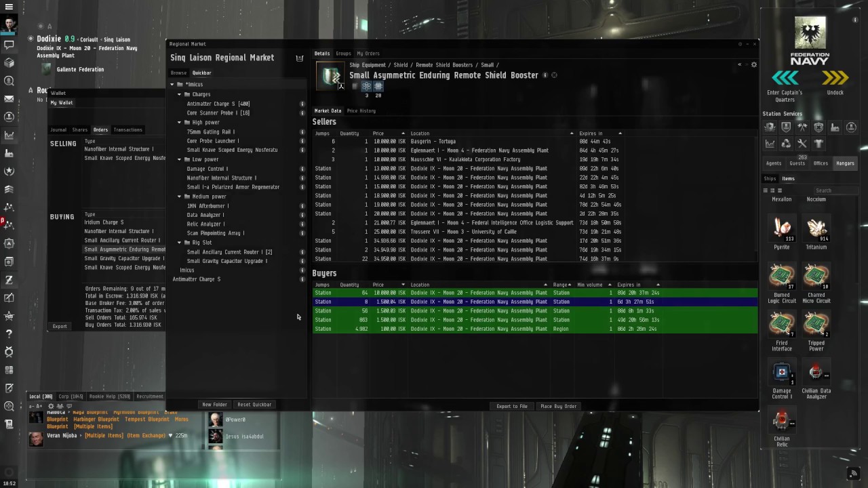Open the mail envelope icon in Neocom
868x488 pixels.
[9, 99]
